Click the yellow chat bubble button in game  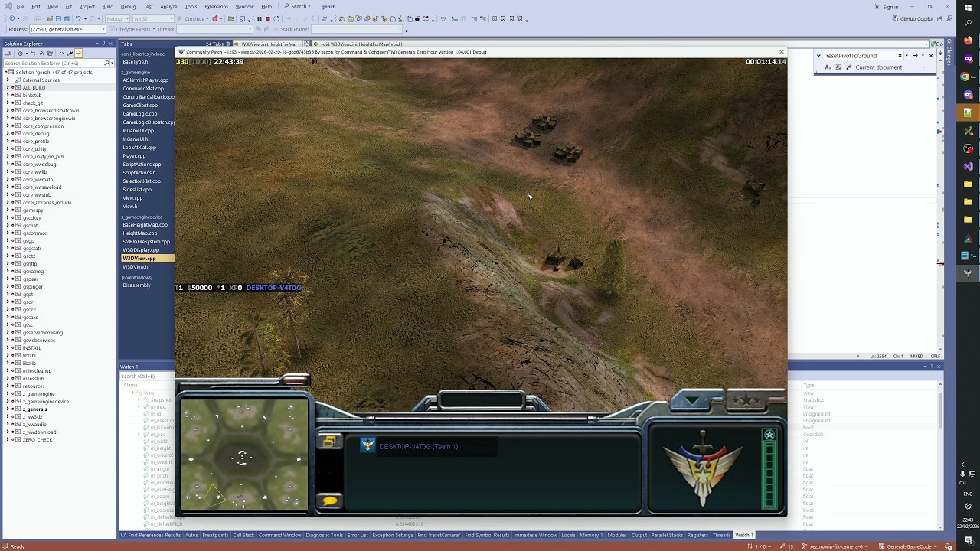coord(330,501)
